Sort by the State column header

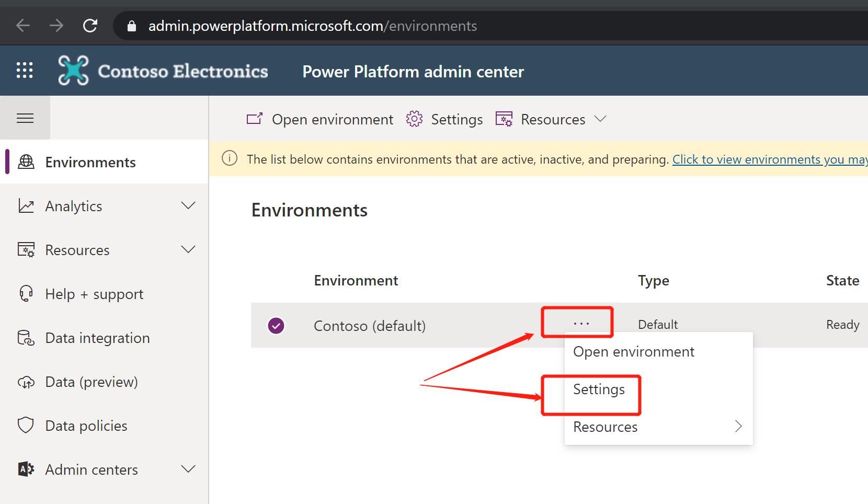pyautogui.click(x=843, y=280)
